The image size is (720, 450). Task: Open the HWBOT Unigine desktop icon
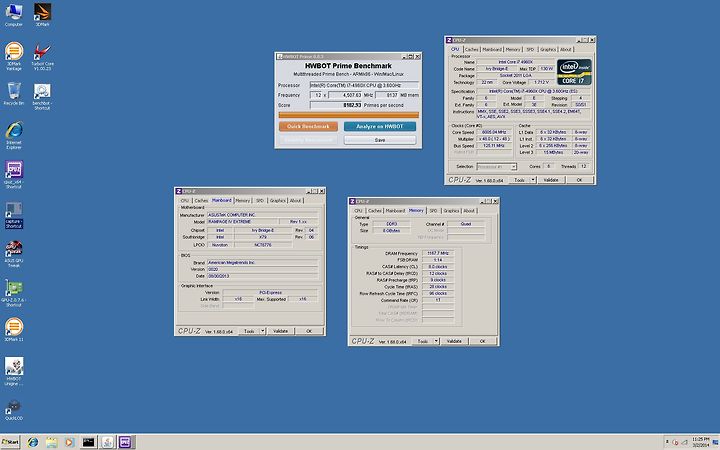[x=14, y=371]
